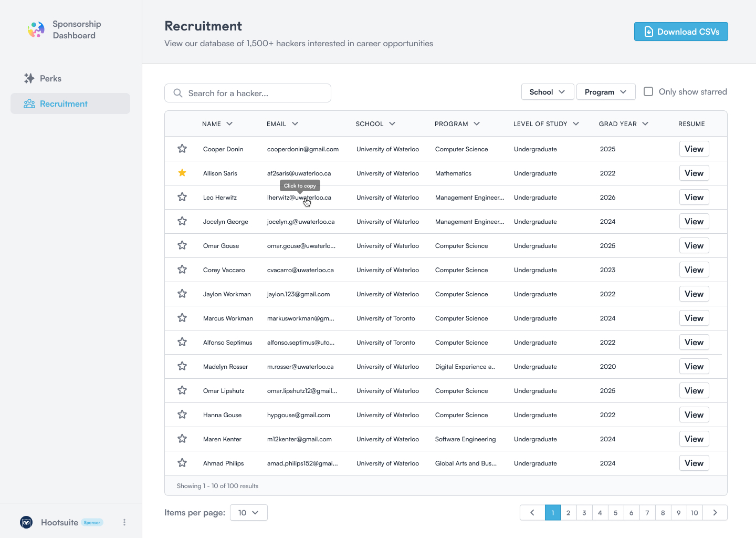
Task: Open the School filter dropdown
Action: point(547,92)
